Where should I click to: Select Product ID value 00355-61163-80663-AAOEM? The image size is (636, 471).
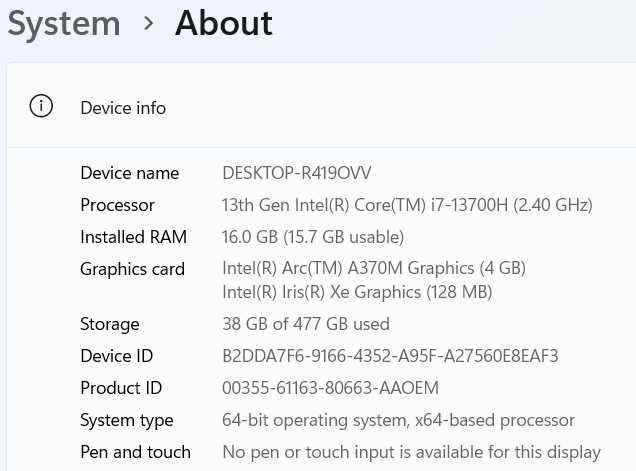point(331,388)
